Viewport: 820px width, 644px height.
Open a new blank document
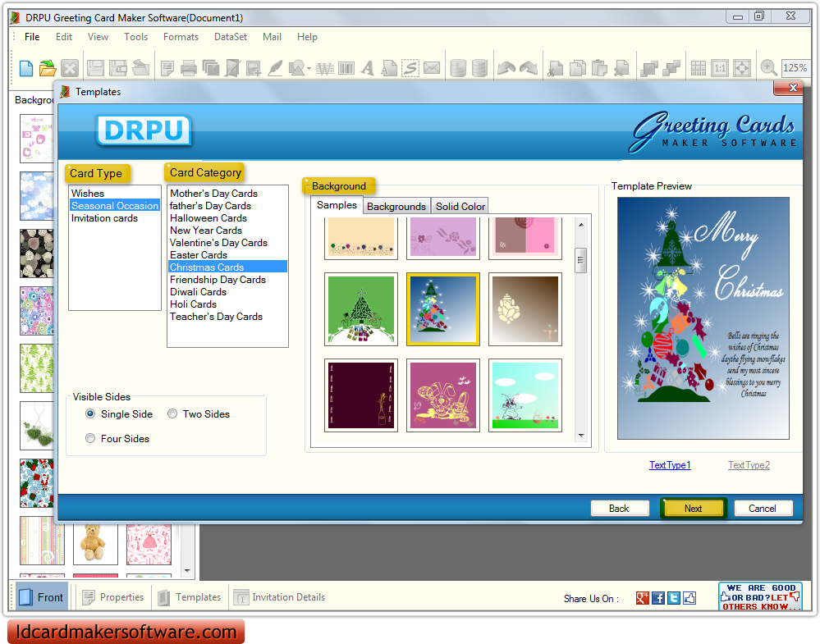(x=25, y=67)
